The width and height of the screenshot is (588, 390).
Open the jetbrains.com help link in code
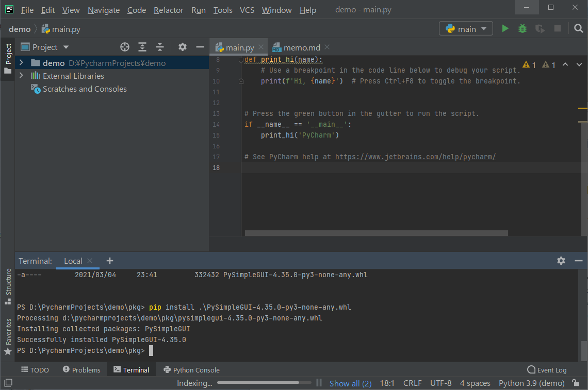pos(416,157)
